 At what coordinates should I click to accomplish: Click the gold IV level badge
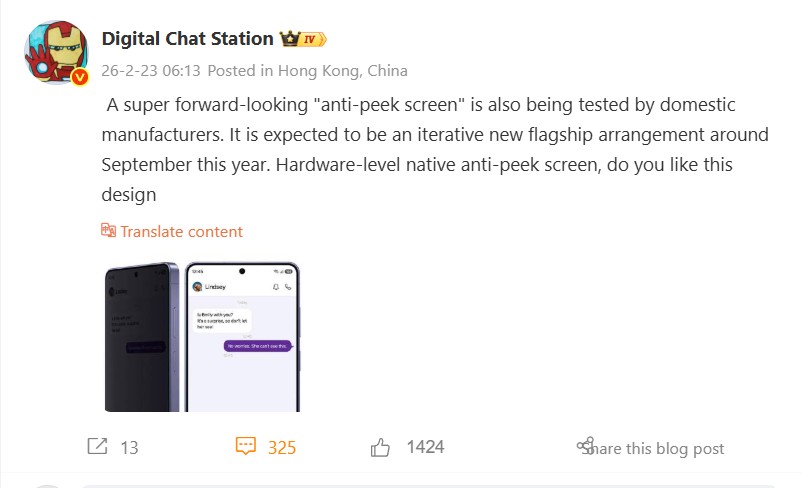click(315, 39)
